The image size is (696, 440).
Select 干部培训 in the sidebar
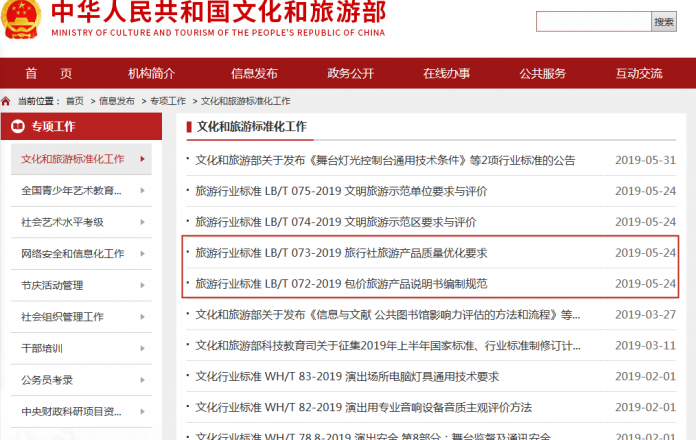point(42,348)
